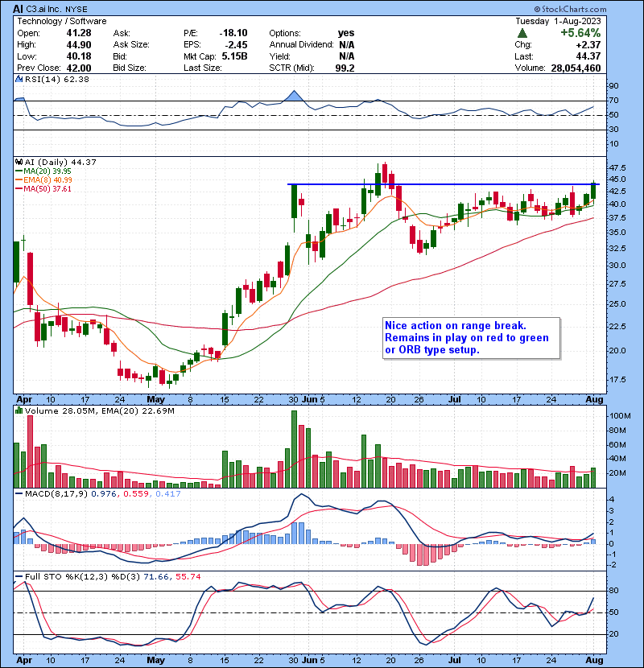
Task: Select the Prev Close value 42.00
Action: 79,68
